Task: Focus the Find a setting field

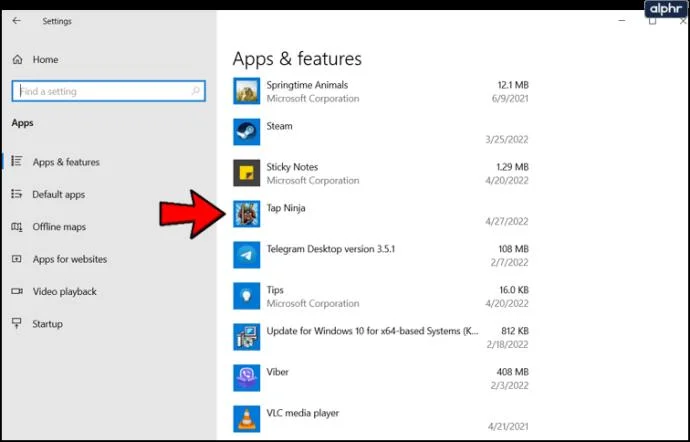Action: tap(108, 91)
